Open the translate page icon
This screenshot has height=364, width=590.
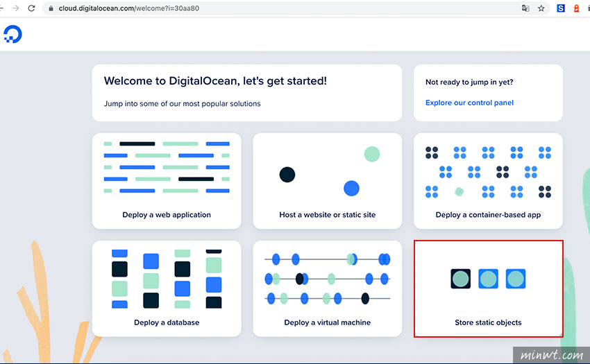pyautogui.click(x=525, y=8)
